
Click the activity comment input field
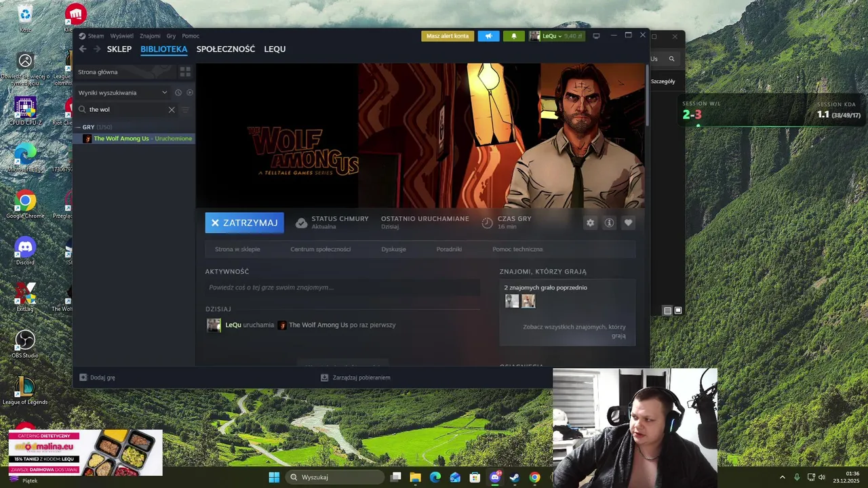click(x=342, y=287)
